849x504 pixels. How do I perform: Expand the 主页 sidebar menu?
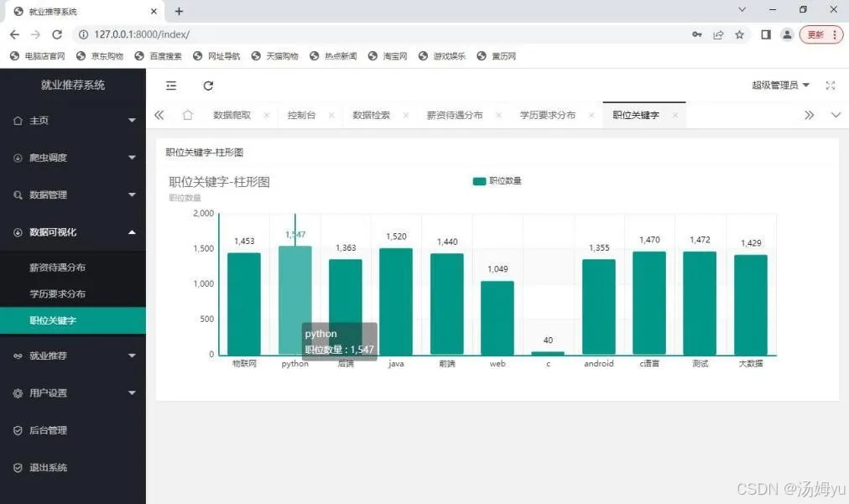tap(72, 120)
